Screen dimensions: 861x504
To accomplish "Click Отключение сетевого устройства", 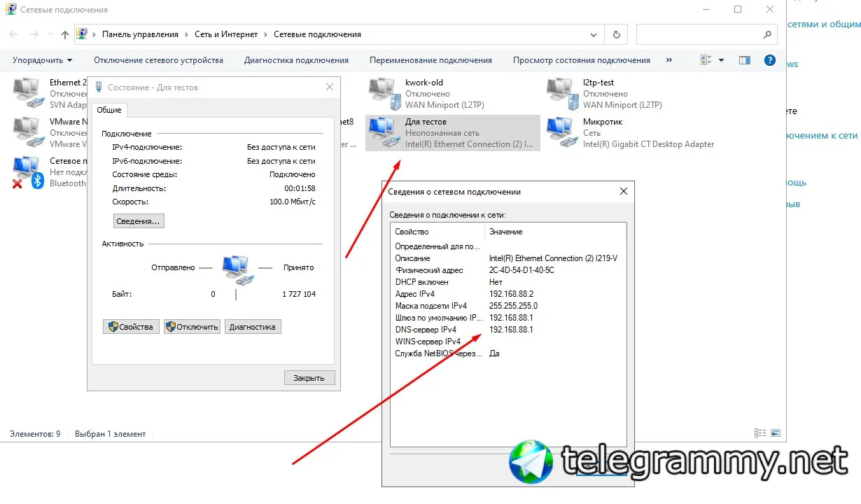I will pyautogui.click(x=158, y=60).
